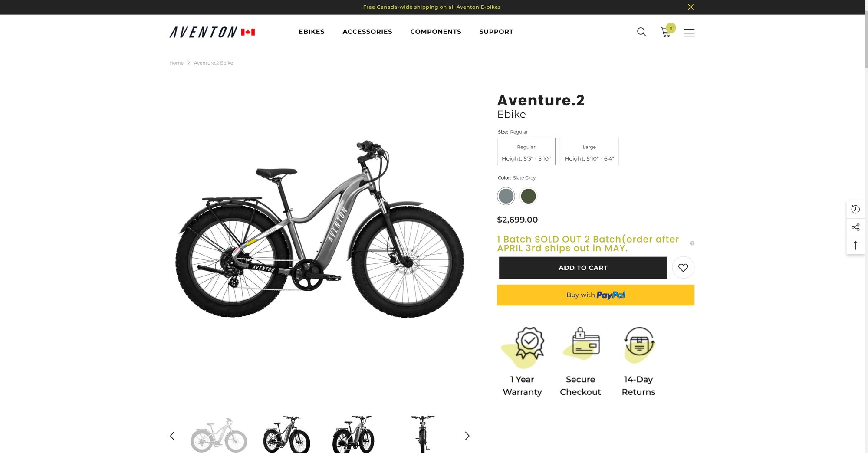Show next thumbnails with right arrow
Image resolution: width=868 pixels, height=453 pixels.
[467, 436]
